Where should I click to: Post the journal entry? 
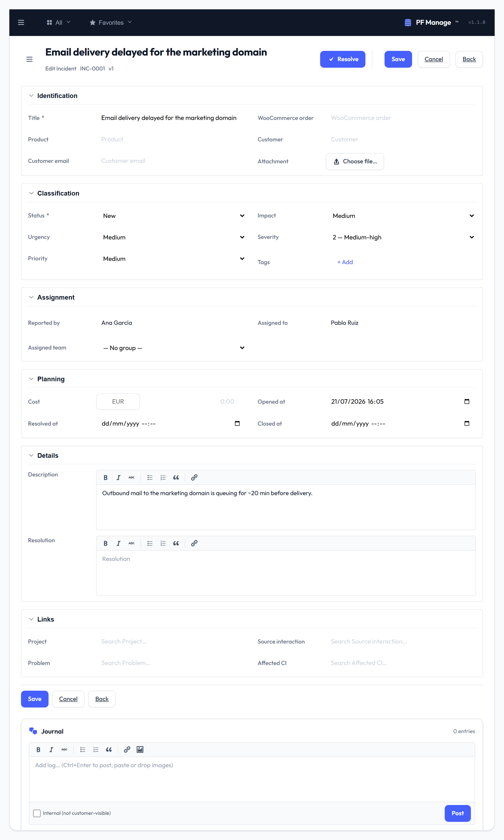458,813
